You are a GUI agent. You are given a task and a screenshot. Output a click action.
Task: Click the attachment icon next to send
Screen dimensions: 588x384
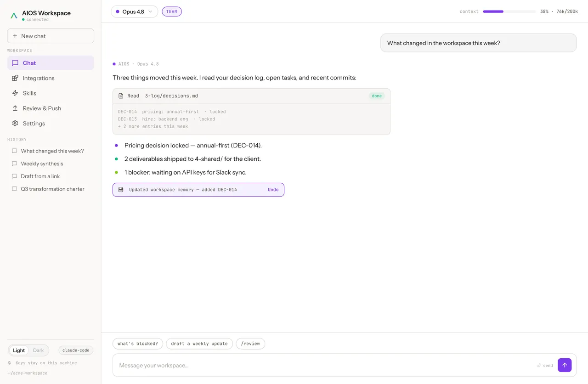(x=539, y=366)
